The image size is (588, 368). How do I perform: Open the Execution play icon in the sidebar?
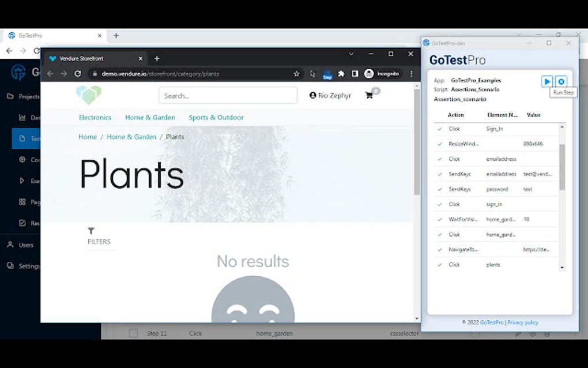(22, 181)
